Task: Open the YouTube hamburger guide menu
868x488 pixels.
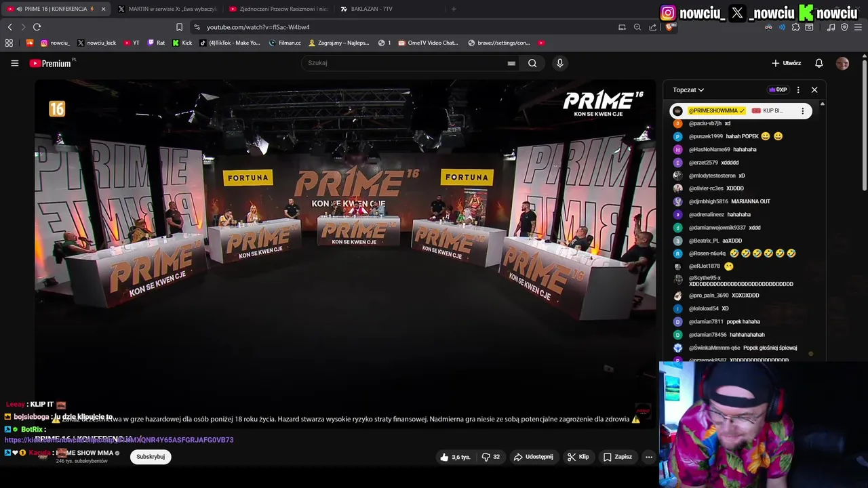Action: (14, 63)
